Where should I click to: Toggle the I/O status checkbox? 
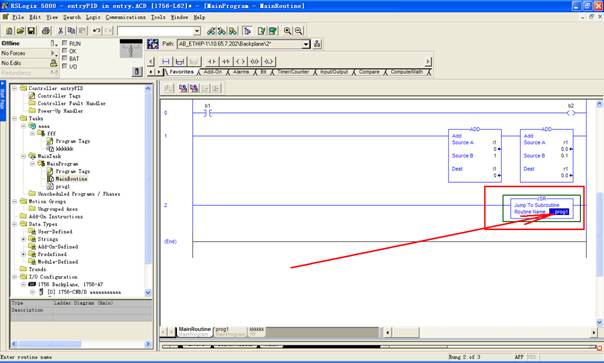point(65,66)
